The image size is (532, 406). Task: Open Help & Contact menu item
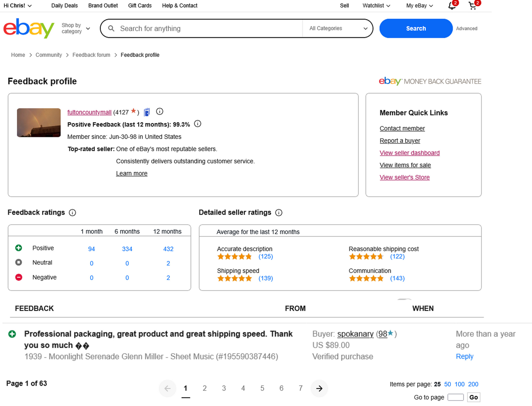(x=179, y=6)
